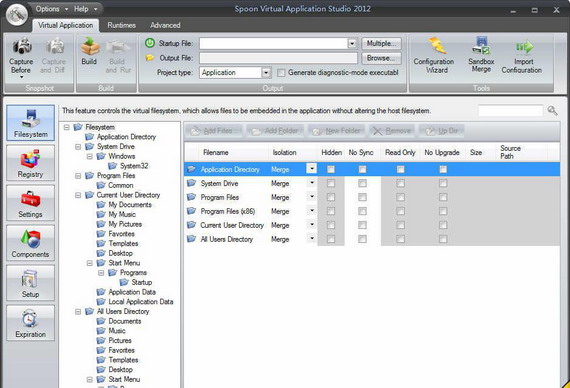
Task: Open the Project type dropdown
Action: coord(266,73)
